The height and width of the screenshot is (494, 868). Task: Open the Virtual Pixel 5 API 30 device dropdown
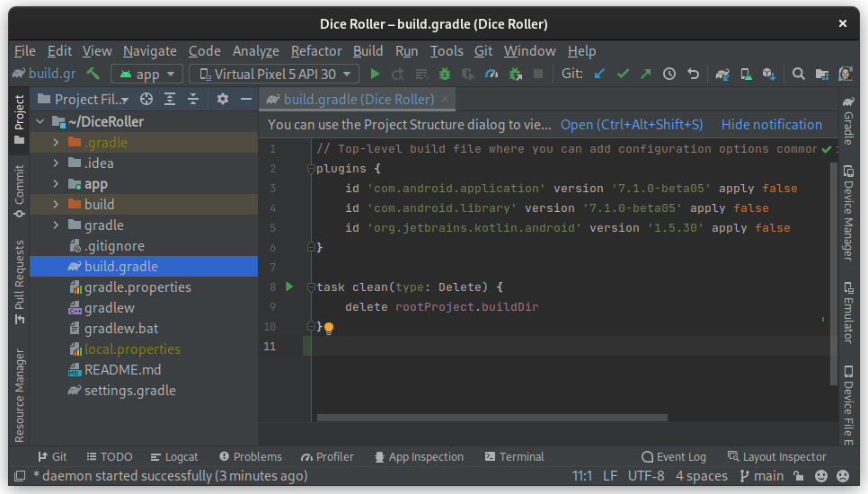pos(274,74)
